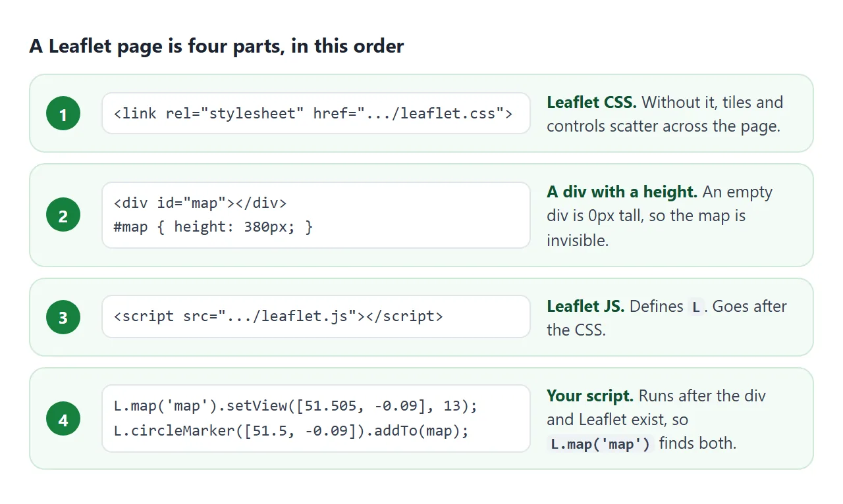
Task: Click the text 'controls scatter across the page.'
Action: [x=663, y=126]
